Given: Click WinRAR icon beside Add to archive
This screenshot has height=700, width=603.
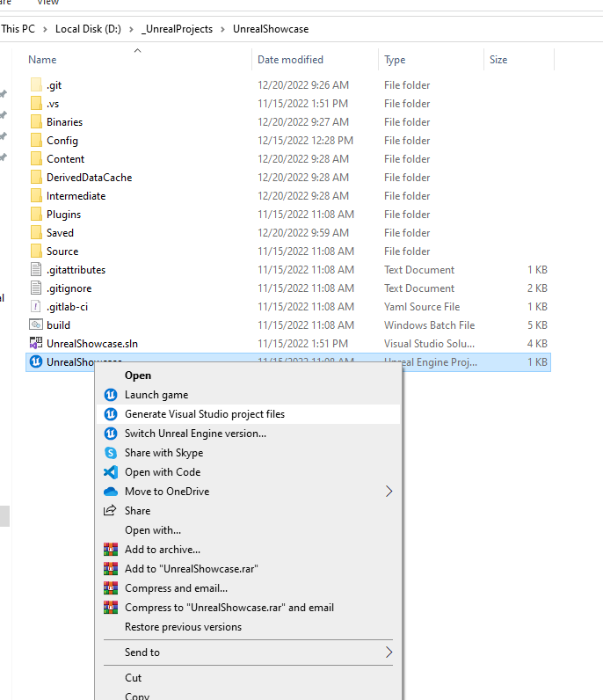Looking at the screenshot, I should [x=111, y=550].
